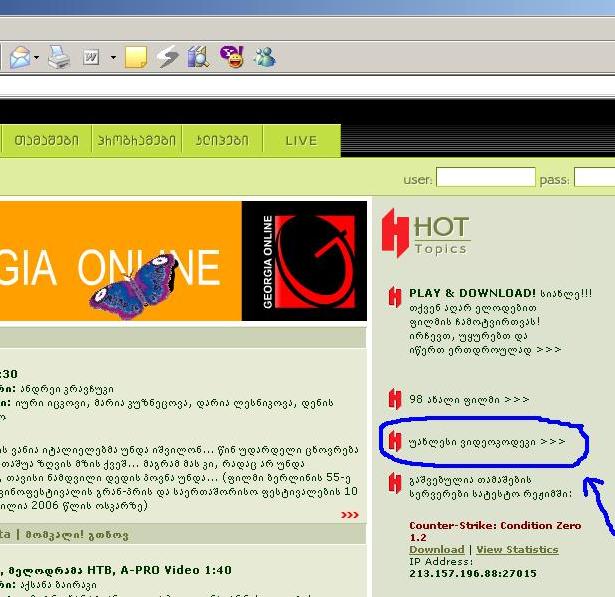Click the View Statistics link
This screenshot has width=615, height=597.
tap(517, 550)
